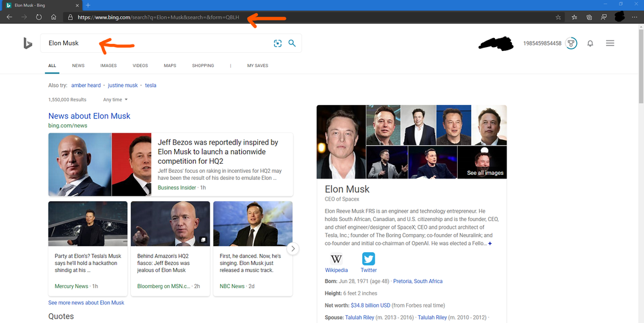Submit search with the magnifier icon
This screenshot has width=644, height=323.
(292, 43)
